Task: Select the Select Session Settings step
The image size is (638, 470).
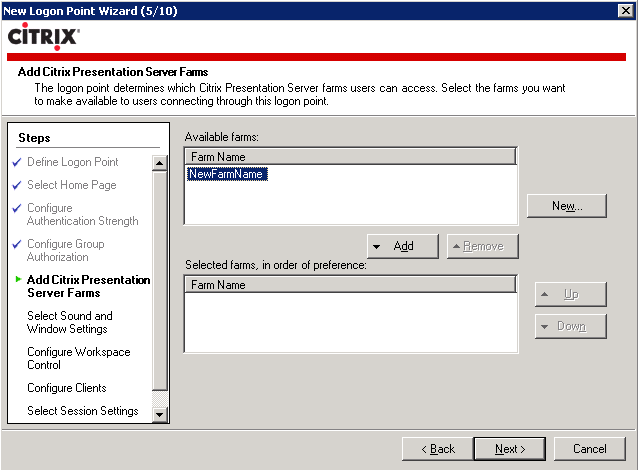Action: pos(83,411)
